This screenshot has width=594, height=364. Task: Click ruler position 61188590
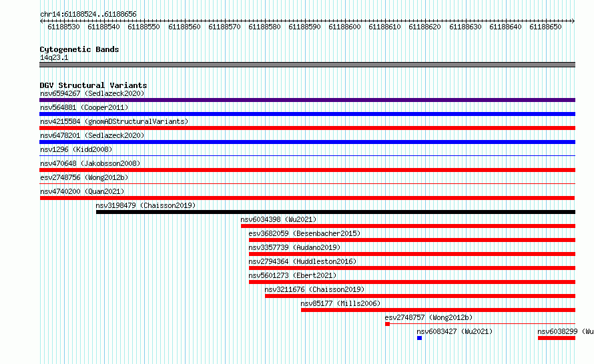tap(304, 27)
